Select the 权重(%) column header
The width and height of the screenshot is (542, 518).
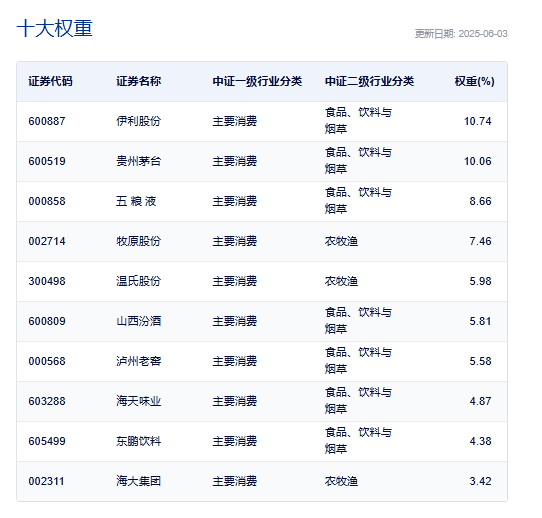pyautogui.click(x=475, y=81)
